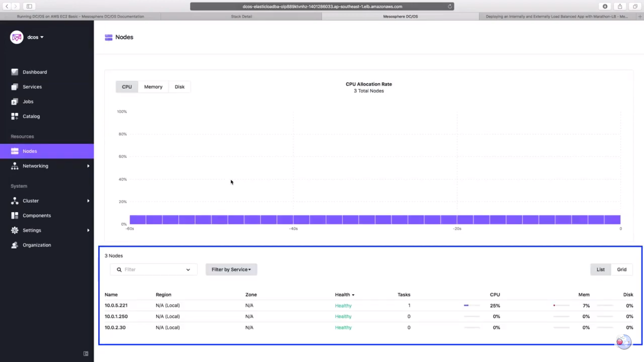Image resolution: width=644 pixels, height=362 pixels.
Task: Select the Memory metric toggle
Action: click(153, 87)
